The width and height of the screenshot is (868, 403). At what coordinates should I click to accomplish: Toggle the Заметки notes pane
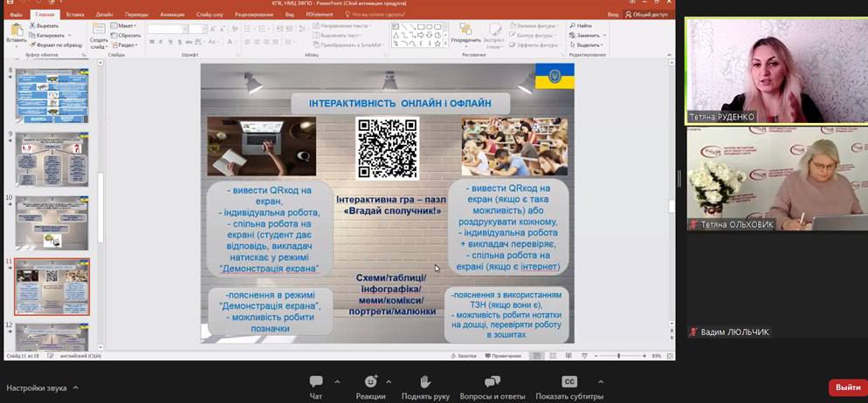[466, 356]
